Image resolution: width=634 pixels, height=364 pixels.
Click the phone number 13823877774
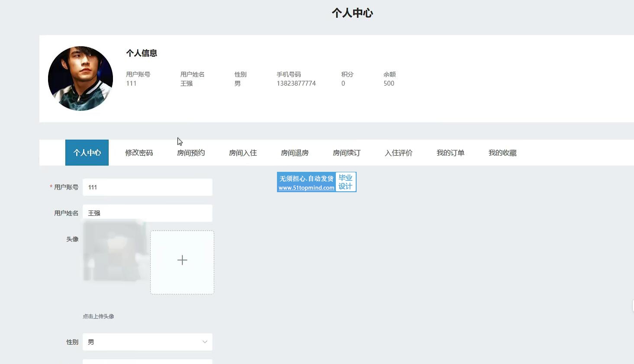pyautogui.click(x=296, y=84)
